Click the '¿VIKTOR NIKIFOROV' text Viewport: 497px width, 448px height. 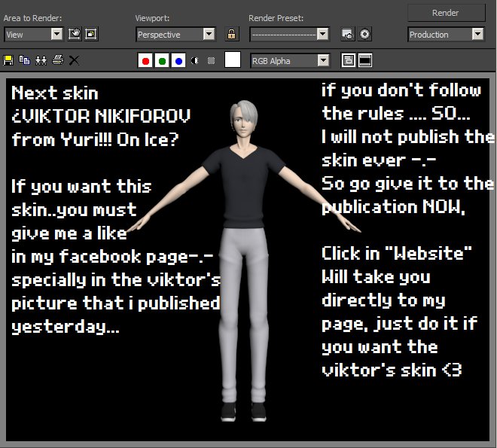pos(101,116)
